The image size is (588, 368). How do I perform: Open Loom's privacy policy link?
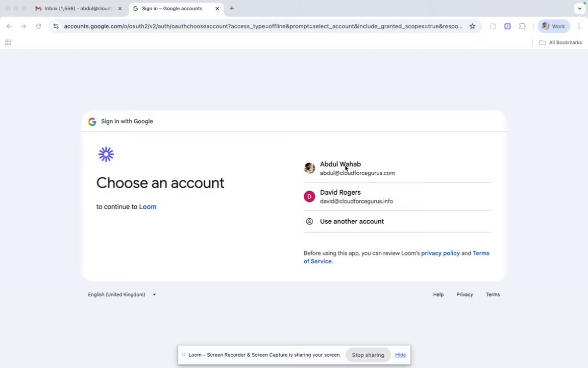[x=440, y=253]
